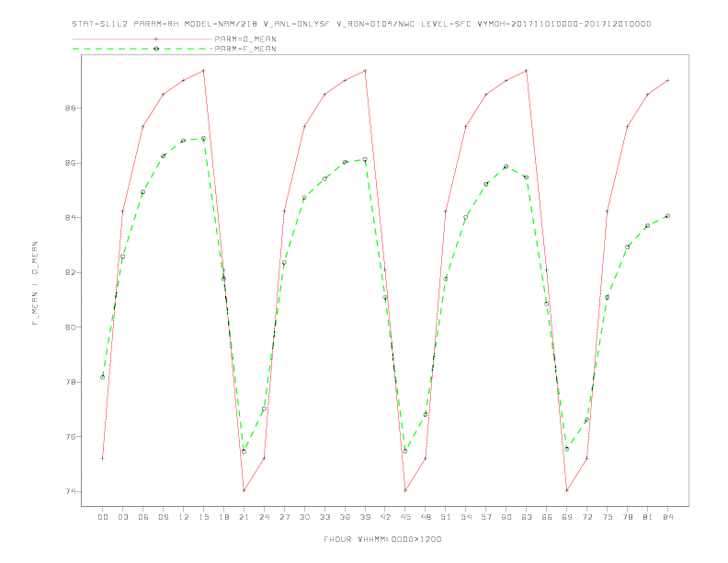Click the F_MEAN | O_MEAN y-axis title

tap(35, 283)
